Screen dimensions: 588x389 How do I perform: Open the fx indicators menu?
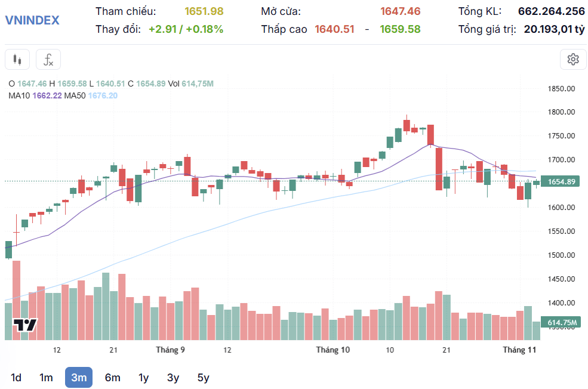(48, 59)
